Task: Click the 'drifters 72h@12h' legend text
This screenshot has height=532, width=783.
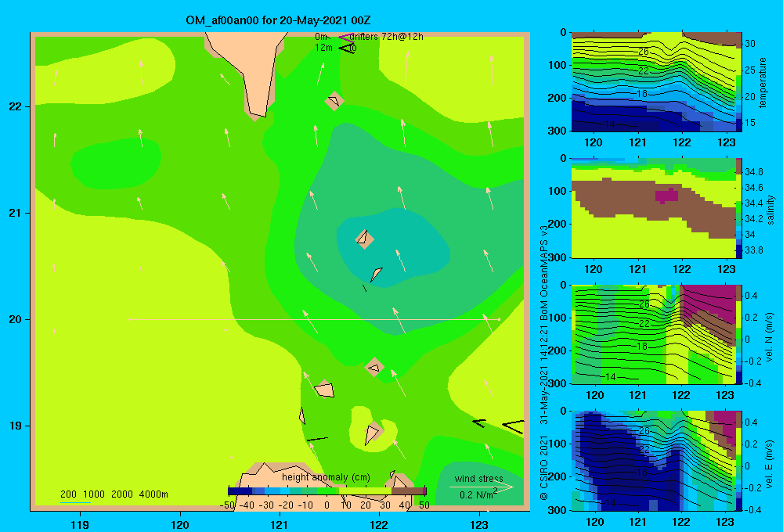Action: (387, 37)
